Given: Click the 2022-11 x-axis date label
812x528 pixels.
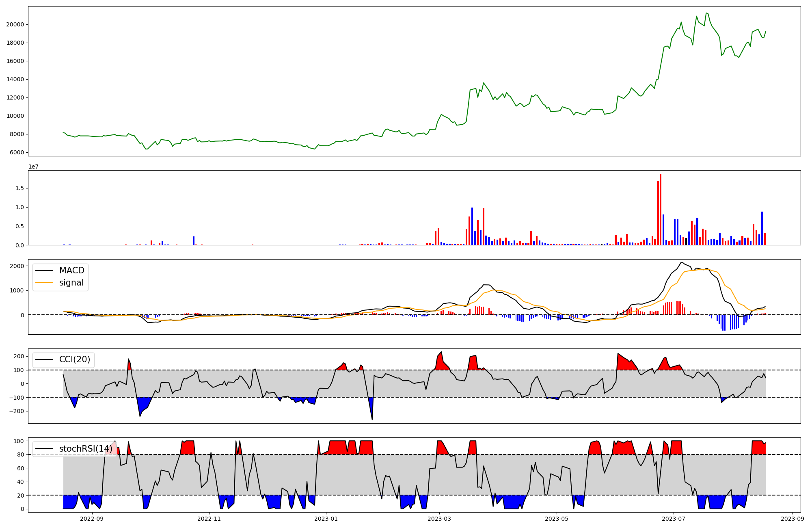Looking at the screenshot, I should pyautogui.click(x=209, y=519).
